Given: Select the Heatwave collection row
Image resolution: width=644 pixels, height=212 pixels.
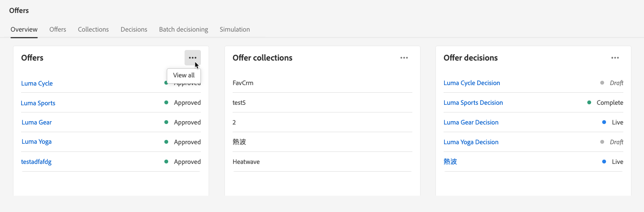Looking at the screenshot, I should 322,162.
